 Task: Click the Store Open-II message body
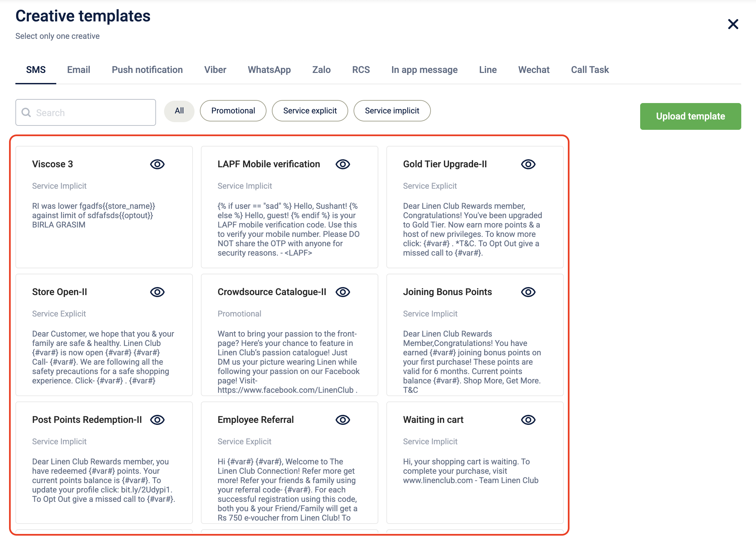pyautogui.click(x=103, y=357)
